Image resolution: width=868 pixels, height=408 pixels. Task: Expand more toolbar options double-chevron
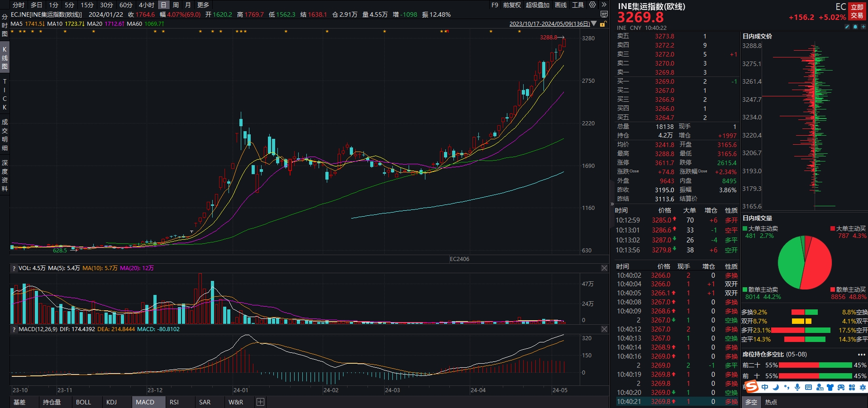(x=604, y=5)
